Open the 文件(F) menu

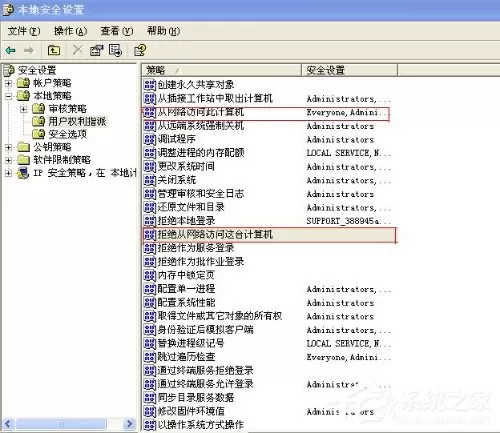24,31
